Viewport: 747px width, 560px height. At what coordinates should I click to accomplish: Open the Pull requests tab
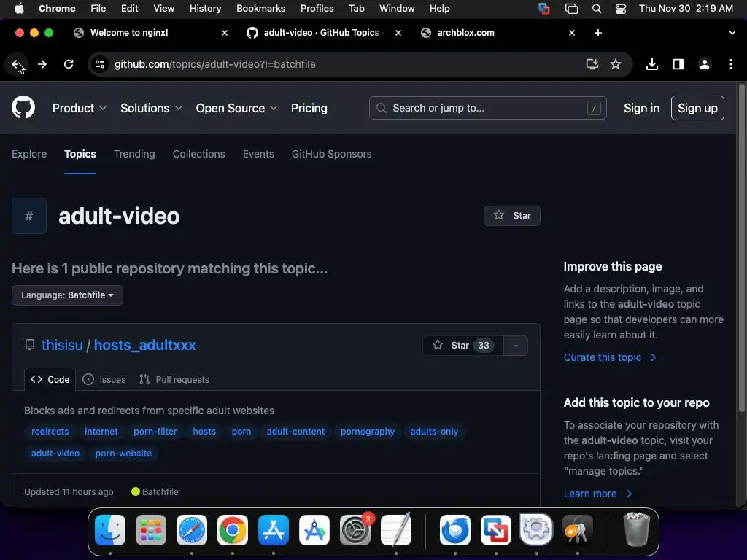[174, 379]
